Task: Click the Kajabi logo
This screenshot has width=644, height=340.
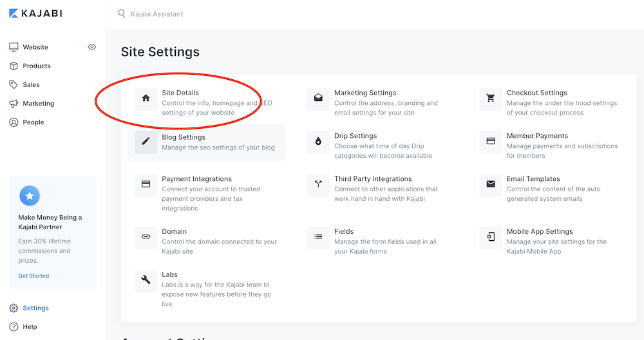Action: (x=35, y=14)
